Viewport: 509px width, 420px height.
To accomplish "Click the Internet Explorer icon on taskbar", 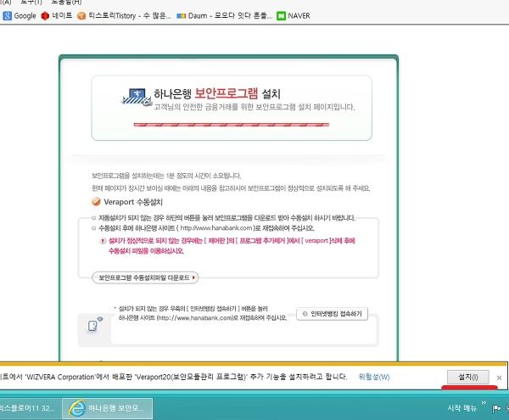I will point(77,408).
